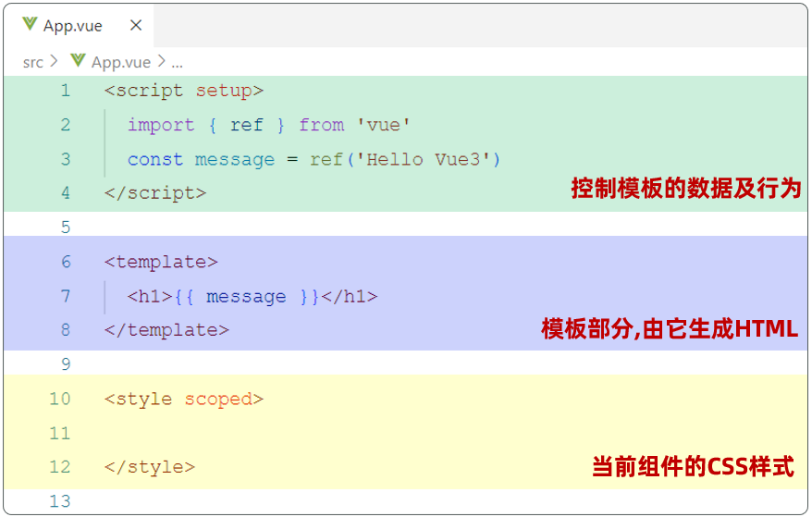Click the closing '</template>' tag
Image resolution: width=812 pixels, height=517 pixels.
(166, 330)
